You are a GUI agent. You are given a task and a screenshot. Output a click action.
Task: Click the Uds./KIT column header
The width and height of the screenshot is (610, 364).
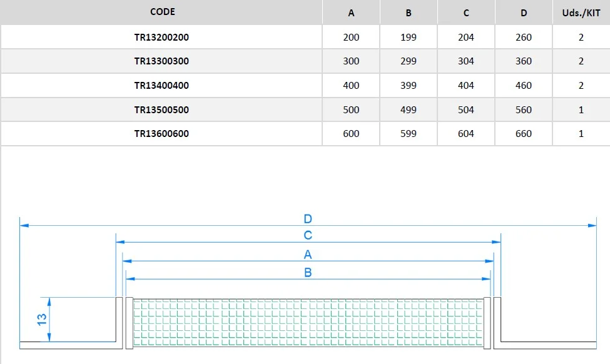pyautogui.click(x=581, y=13)
